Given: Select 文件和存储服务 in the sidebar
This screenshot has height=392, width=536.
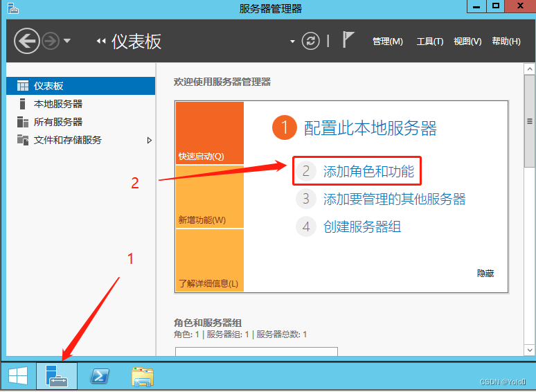Looking at the screenshot, I should (x=80, y=140).
